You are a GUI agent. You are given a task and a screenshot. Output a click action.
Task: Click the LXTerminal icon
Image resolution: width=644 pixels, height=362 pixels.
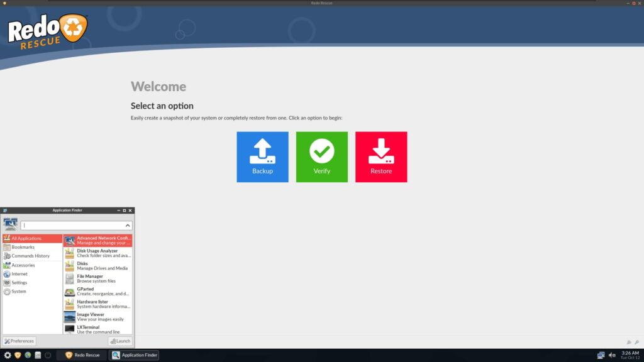(70, 329)
